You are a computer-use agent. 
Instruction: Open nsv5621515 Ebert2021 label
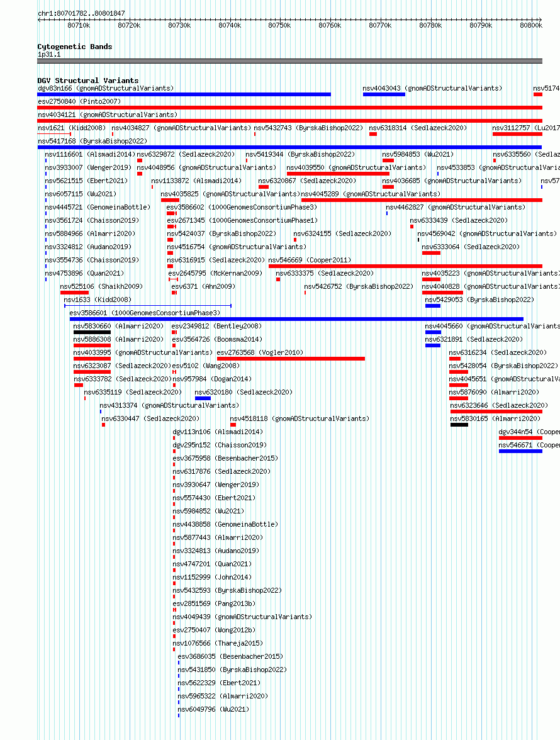tap(86, 181)
